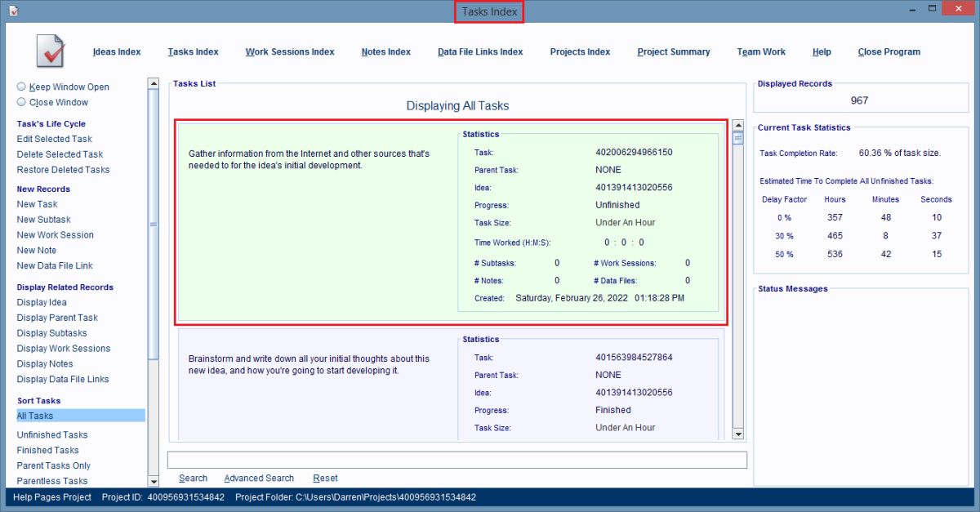Click Reset search button
Viewport: 980px width, 512px height.
pyautogui.click(x=325, y=479)
